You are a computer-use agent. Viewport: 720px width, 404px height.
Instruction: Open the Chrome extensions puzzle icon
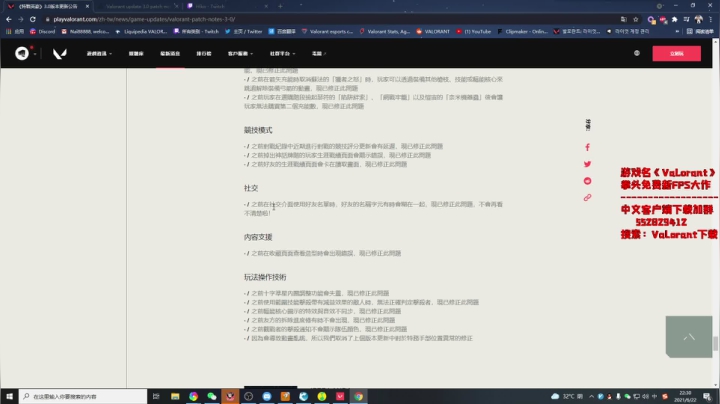[674, 19]
